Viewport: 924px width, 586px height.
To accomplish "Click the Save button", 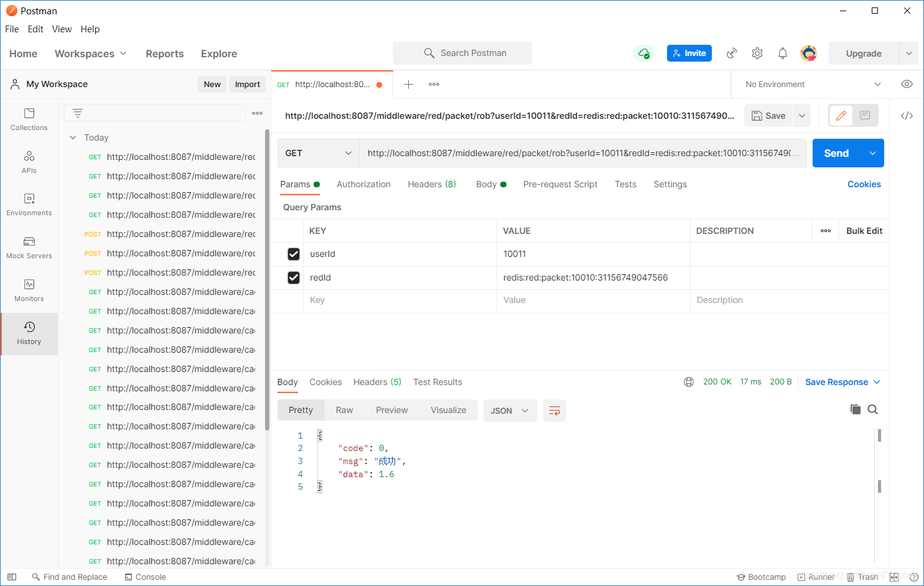I will tap(769, 116).
